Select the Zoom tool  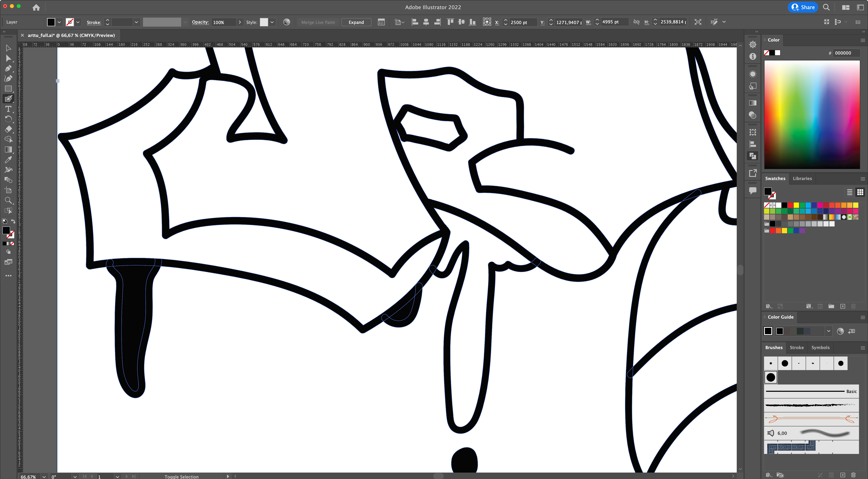8,201
